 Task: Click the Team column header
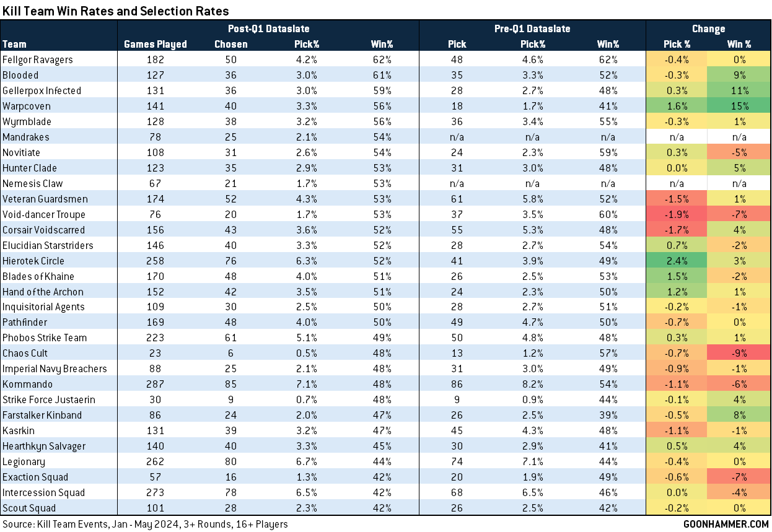pos(14,44)
